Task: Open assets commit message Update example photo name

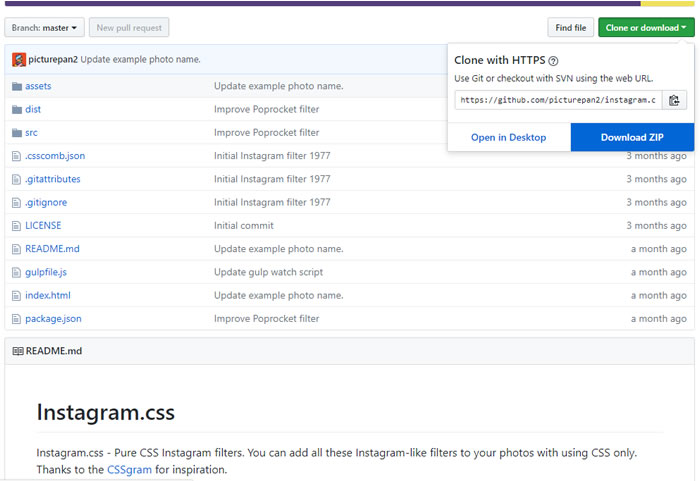Action: [279, 86]
